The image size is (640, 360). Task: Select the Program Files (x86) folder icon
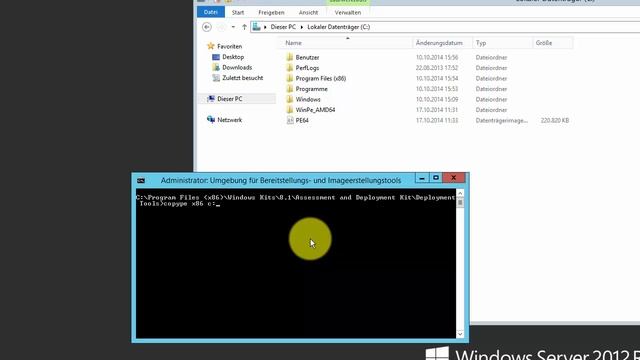(x=290, y=78)
